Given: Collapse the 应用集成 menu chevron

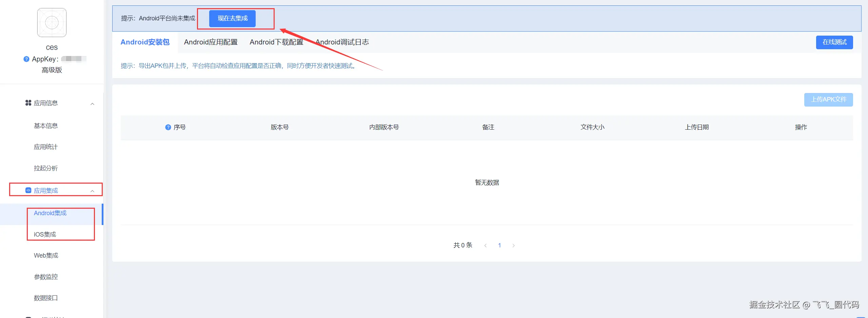Looking at the screenshot, I should (x=92, y=191).
